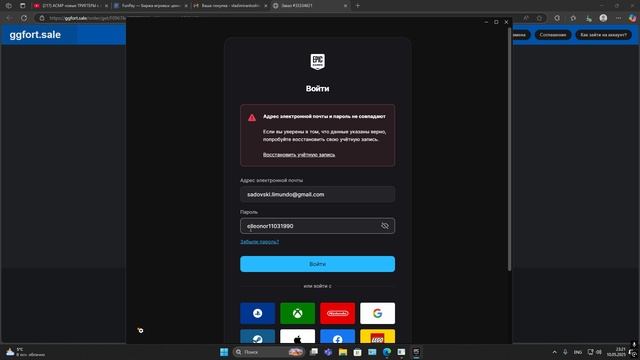
Task: Click the ggfort.sale logo in the browser
Action: (x=35, y=35)
